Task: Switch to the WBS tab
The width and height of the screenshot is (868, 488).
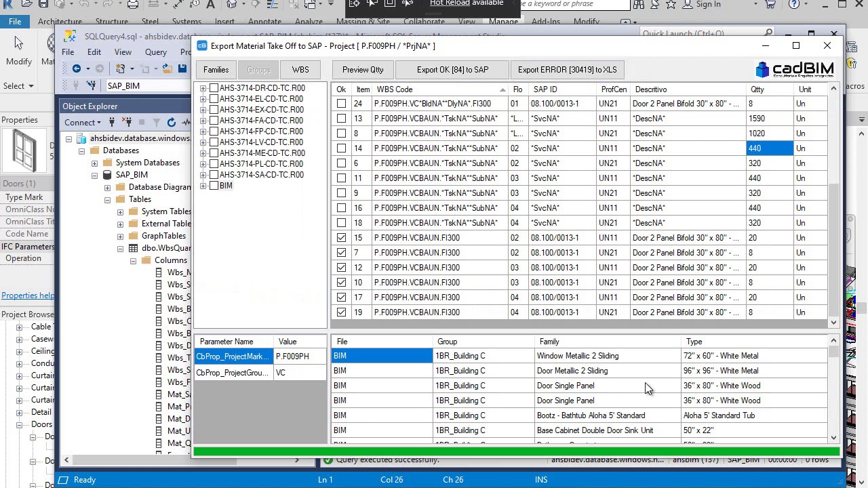Action: (x=300, y=70)
